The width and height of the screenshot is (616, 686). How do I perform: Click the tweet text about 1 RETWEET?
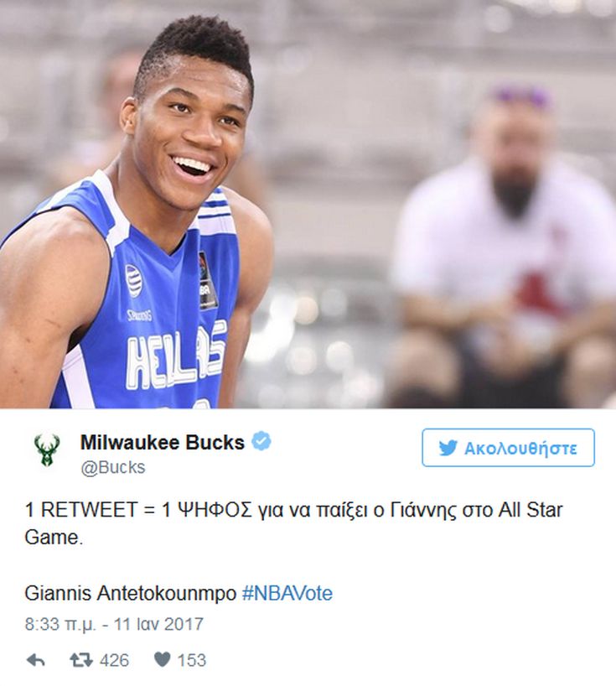(293, 523)
